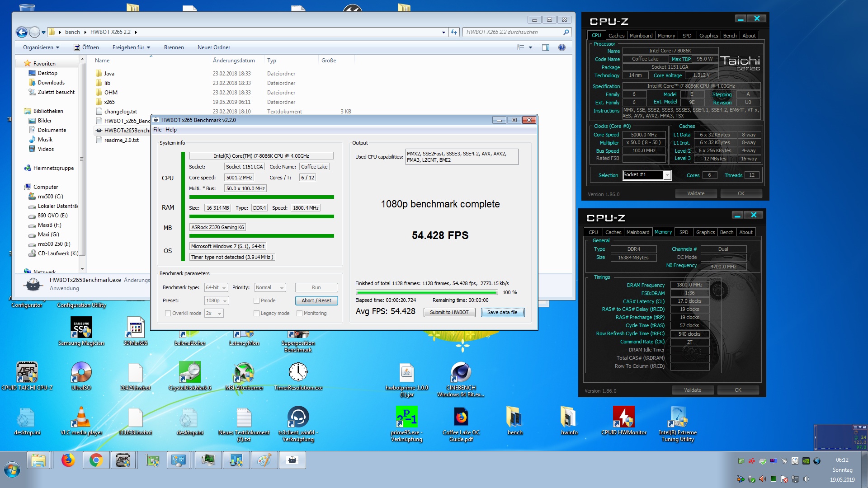Enable Legacy mode checkbox
868x488 pixels.
click(x=257, y=313)
